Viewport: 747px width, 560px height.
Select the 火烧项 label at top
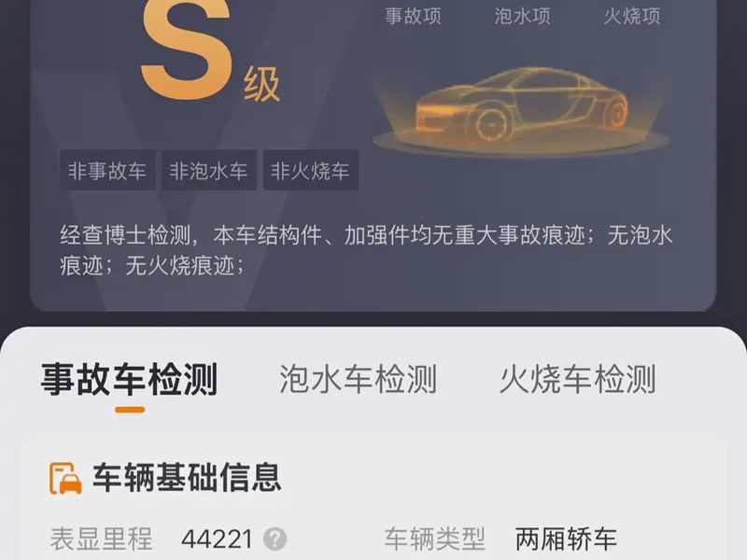[x=632, y=16]
